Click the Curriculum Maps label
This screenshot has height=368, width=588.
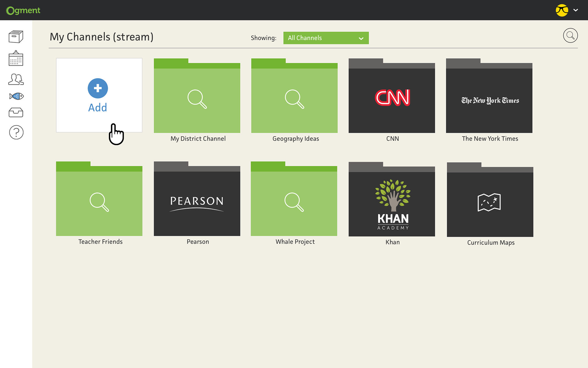pos(491,243)
